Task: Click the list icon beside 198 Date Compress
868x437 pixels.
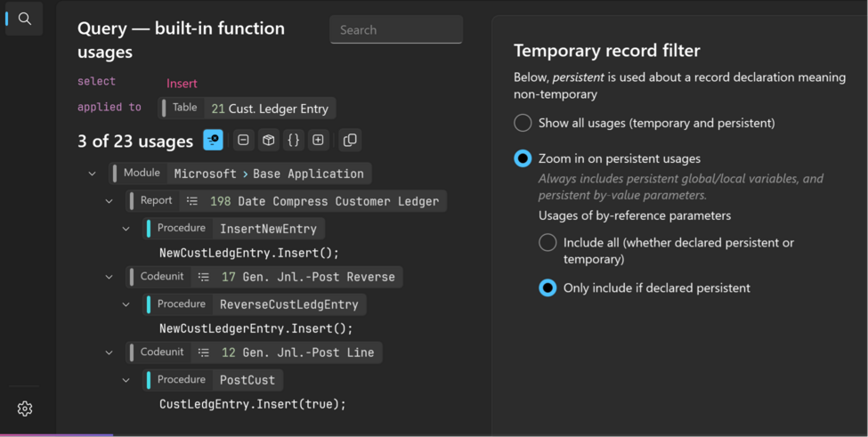Action: [x=192, y=201]
